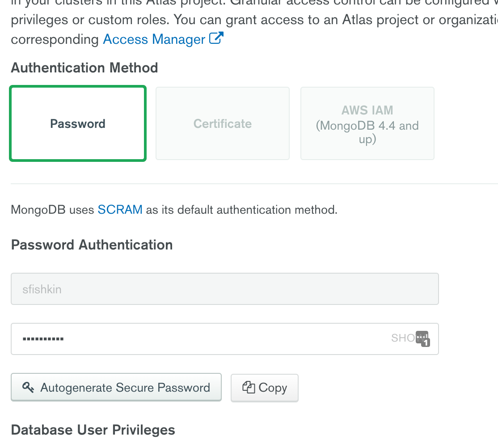Screen dimensions: 498x448
Task: Click the clipboard icon on Copy button
Action: [248, 387]
